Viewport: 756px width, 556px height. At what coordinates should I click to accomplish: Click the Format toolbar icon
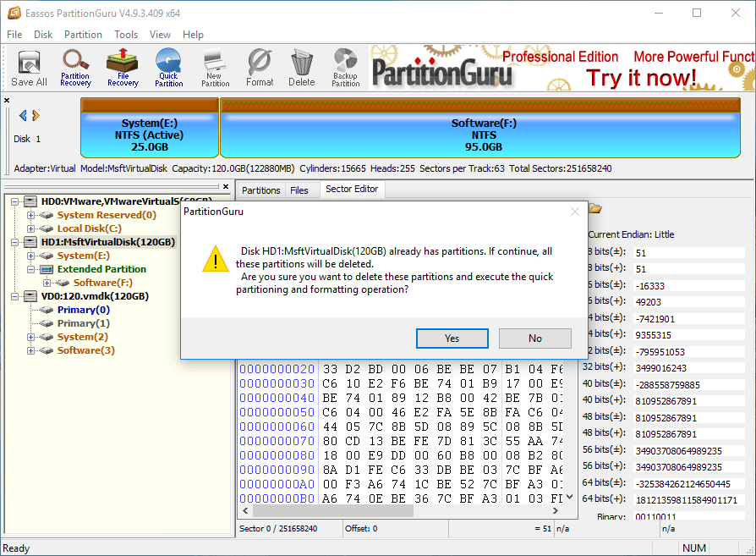[x=260, y=68]
